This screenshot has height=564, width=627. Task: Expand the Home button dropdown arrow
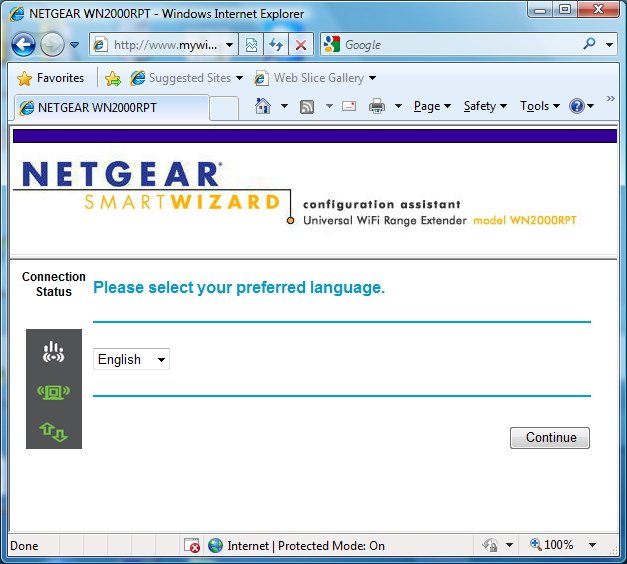[x=284, y=106]
